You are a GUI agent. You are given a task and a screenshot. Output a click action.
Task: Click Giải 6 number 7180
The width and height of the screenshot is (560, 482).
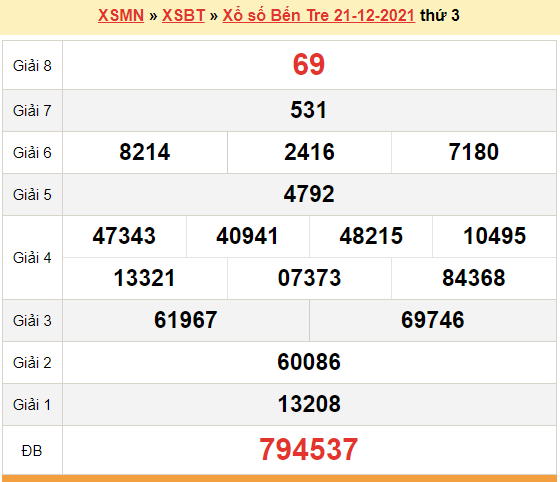click(474, 152)
